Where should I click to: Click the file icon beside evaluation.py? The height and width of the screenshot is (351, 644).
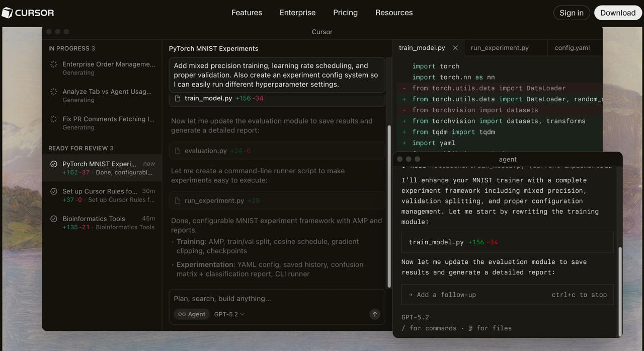pos(178,151)
